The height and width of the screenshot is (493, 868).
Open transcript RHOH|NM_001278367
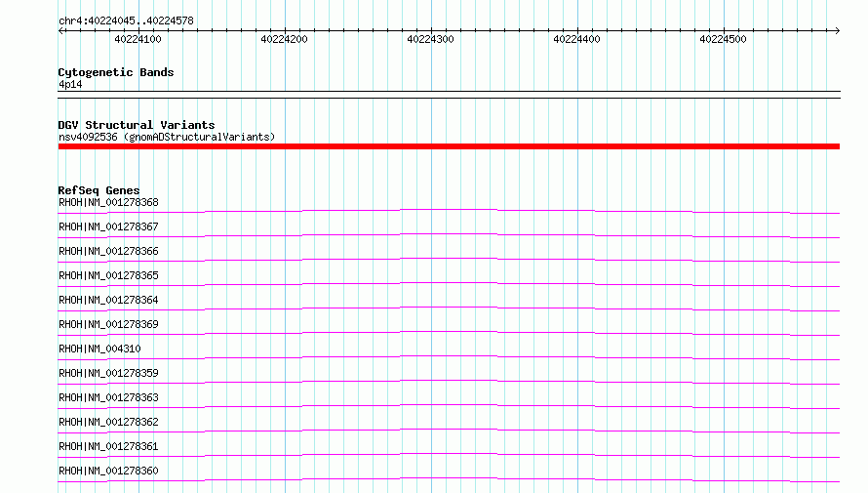108,227
